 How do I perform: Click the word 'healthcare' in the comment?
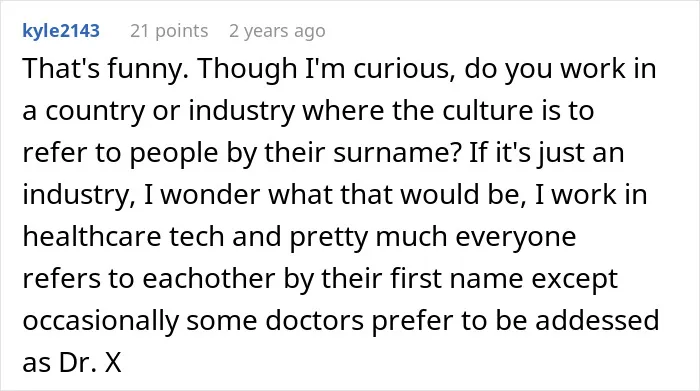pos(92,237)
